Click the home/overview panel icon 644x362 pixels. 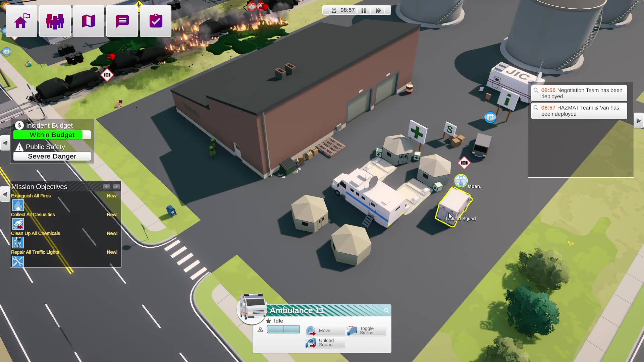pyautogui.click(x=21, y=21)
